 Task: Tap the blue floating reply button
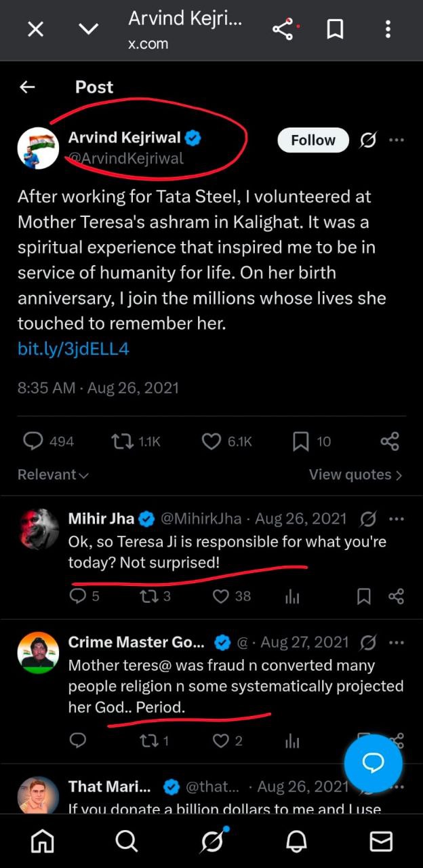coord(373,763)
